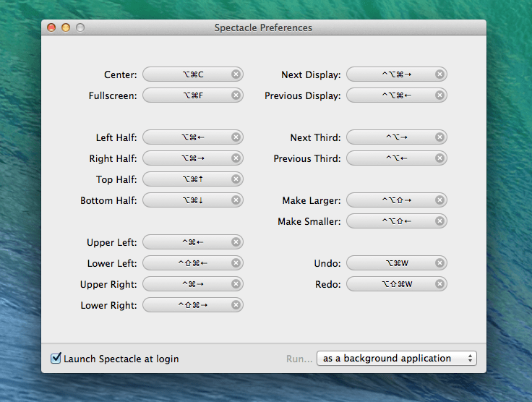Clear the Right Half shortcut
The height and width of the screenshot is (402, 532).
(x=236, y=158)
